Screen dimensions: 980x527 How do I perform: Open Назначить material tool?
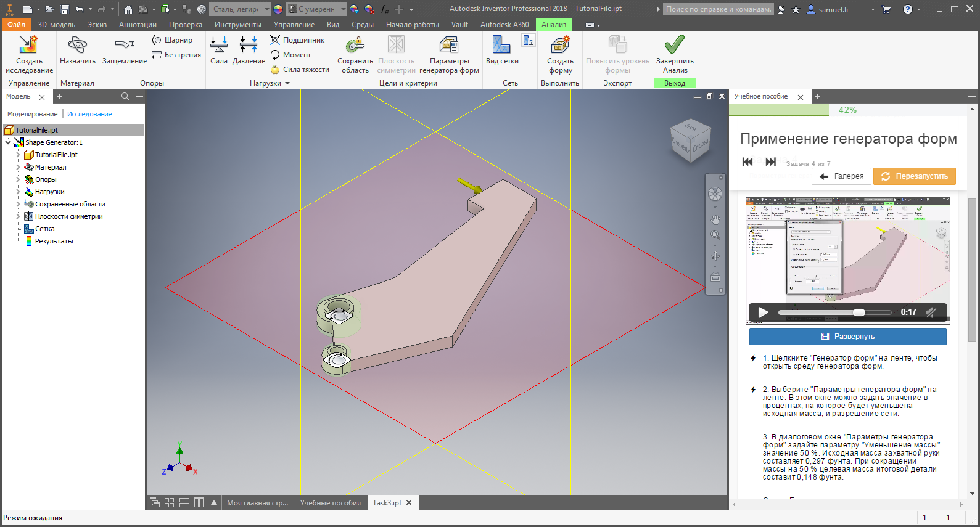[77, 50]
